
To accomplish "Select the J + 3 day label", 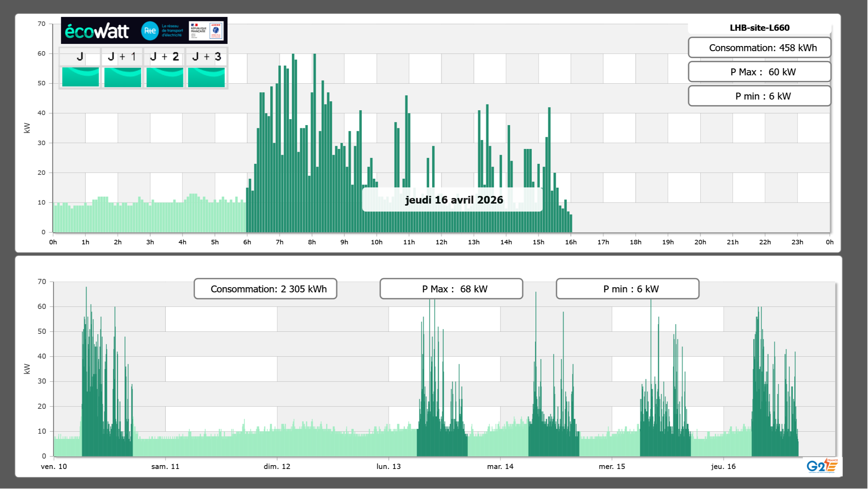I will (206, 57).
